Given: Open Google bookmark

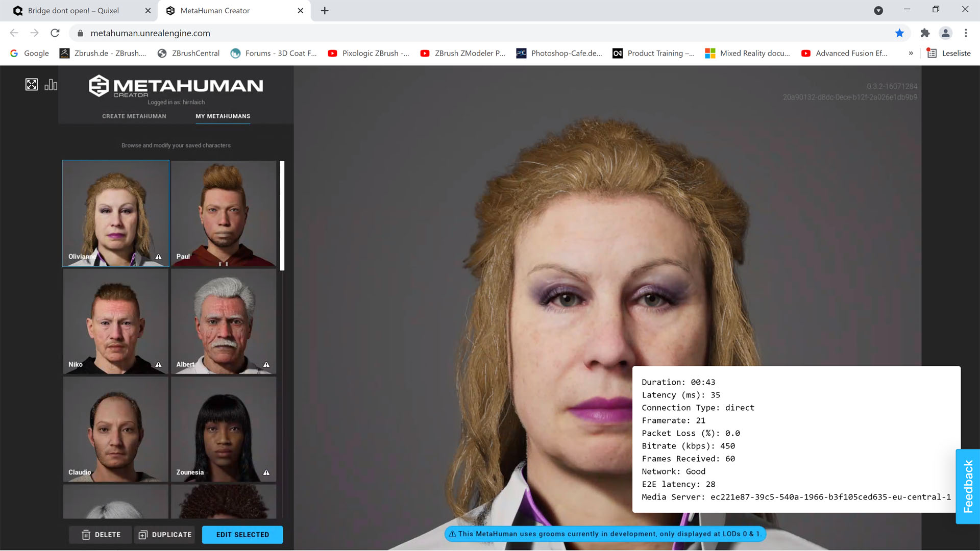Looking at the screenshot, I should coord(30,53).
